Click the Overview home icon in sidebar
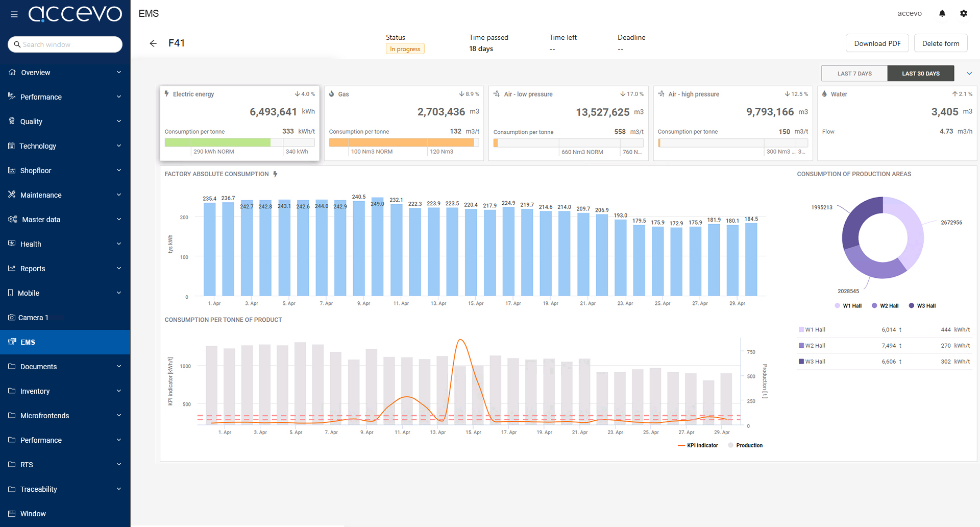 tap(12, 72)
